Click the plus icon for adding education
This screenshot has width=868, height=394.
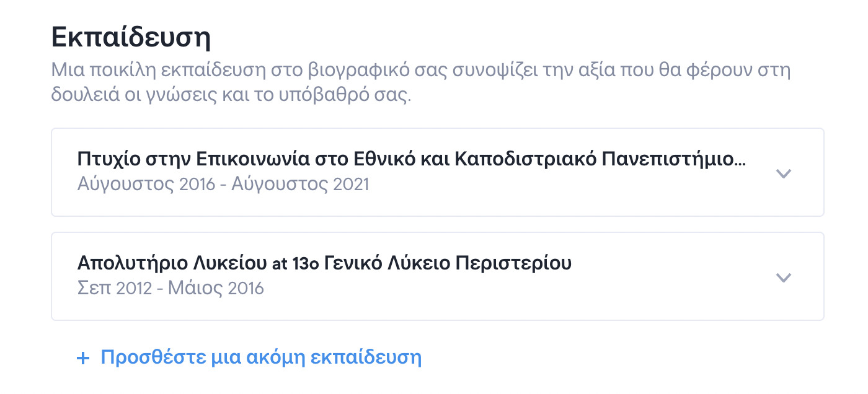pos(83,358)
